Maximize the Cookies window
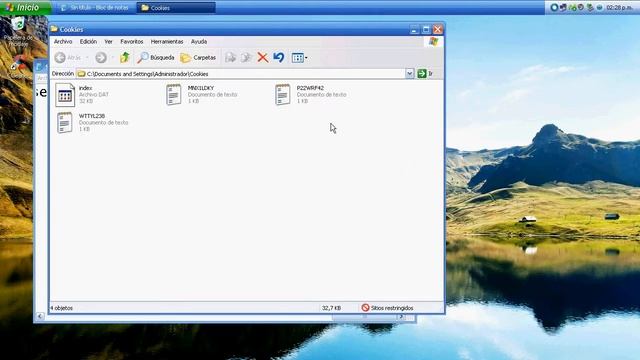 426,29
